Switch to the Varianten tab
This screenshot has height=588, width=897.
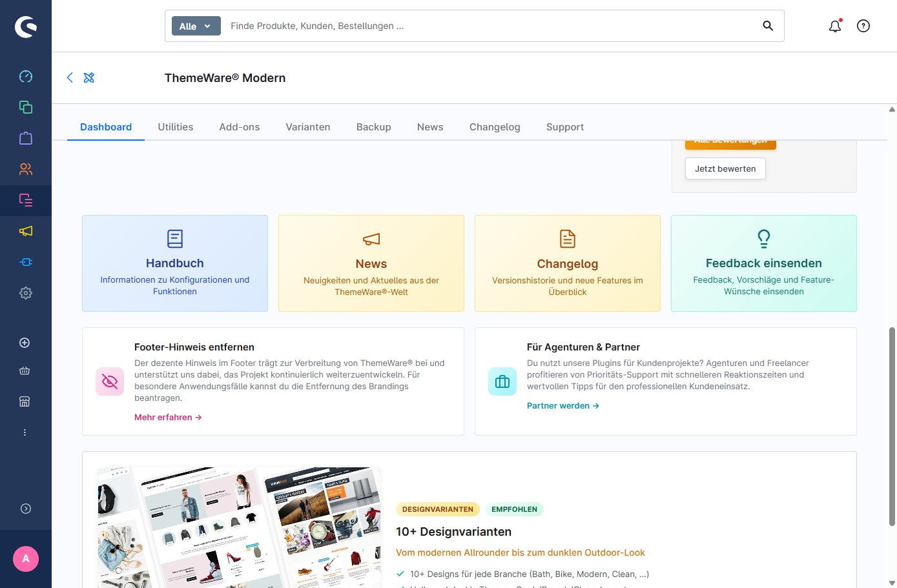coord(308,127)
